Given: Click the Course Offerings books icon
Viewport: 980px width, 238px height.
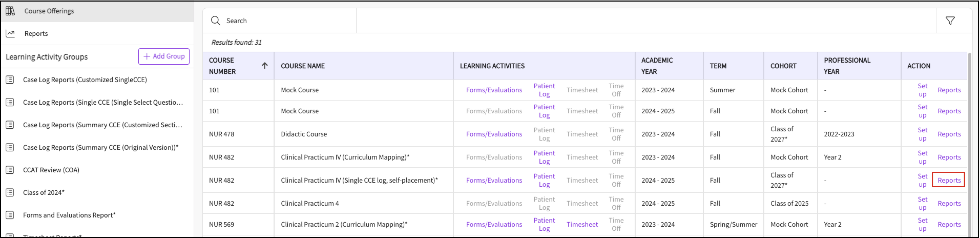Looking at the screenshot, I should (x=10, y=11).
